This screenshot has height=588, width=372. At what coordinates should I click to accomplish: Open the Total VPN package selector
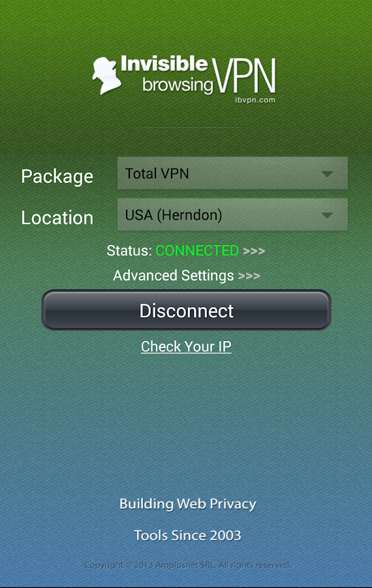pos(232,173)
